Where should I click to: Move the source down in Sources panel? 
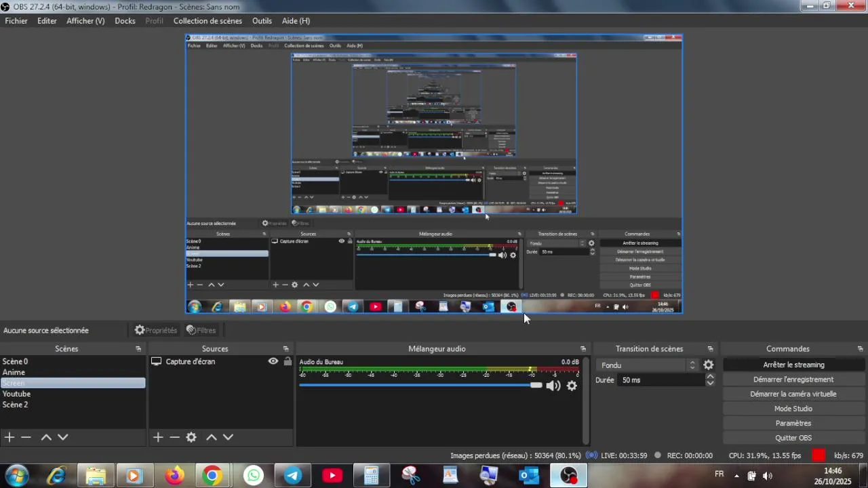[228, 437]
